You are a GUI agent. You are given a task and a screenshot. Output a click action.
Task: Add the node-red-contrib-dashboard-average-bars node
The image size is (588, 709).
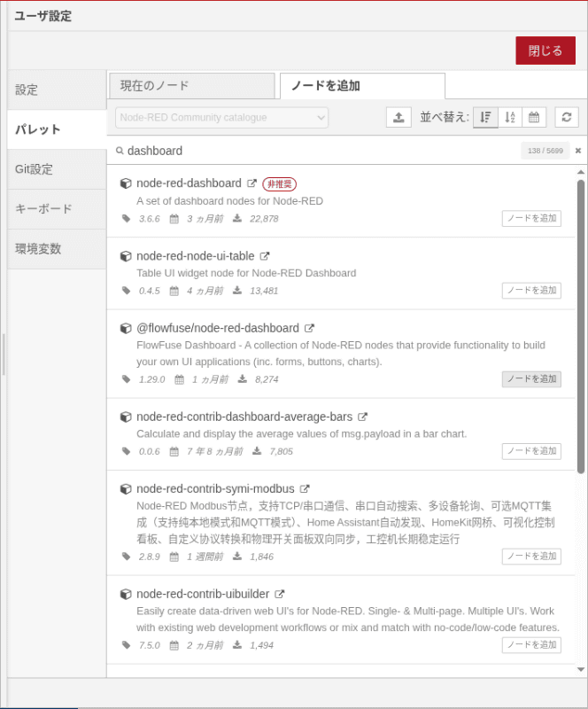coord(531,451)
